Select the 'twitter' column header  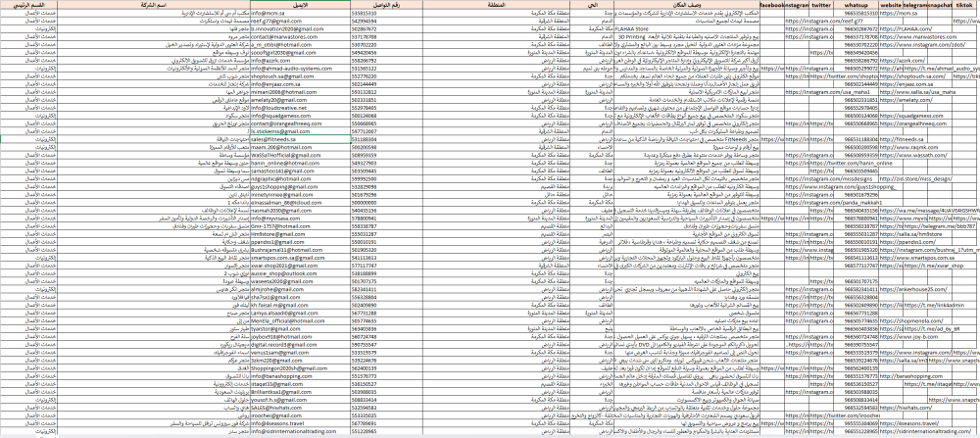(821, 4)
